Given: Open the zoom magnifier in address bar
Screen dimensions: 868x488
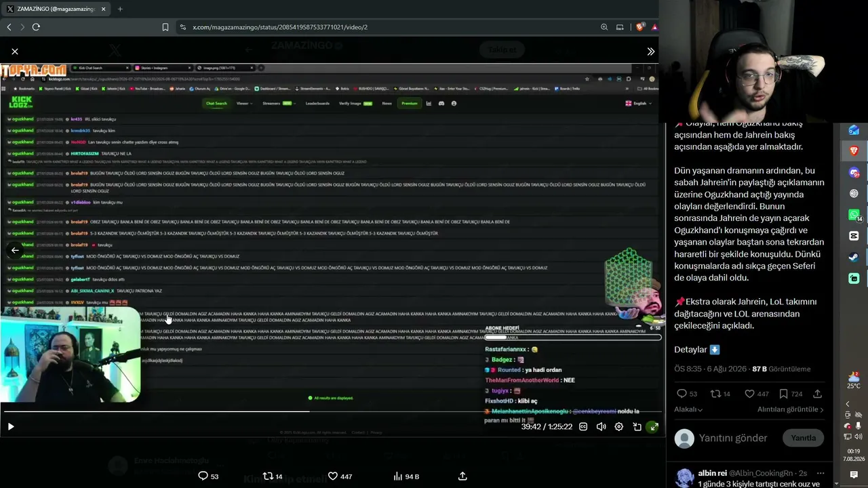Looking at the screenshot, I should point(604,27).
